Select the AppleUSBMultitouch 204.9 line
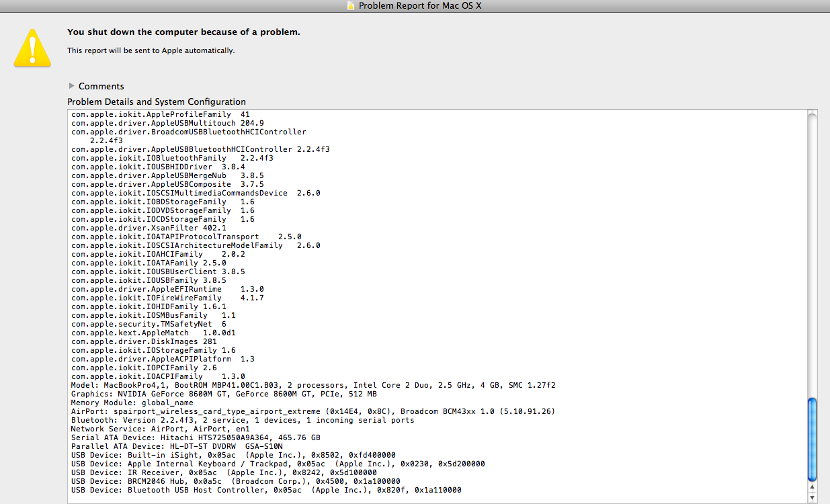This screenshot has height=504, width=830. pyautogui.click(x=167, y=123)
